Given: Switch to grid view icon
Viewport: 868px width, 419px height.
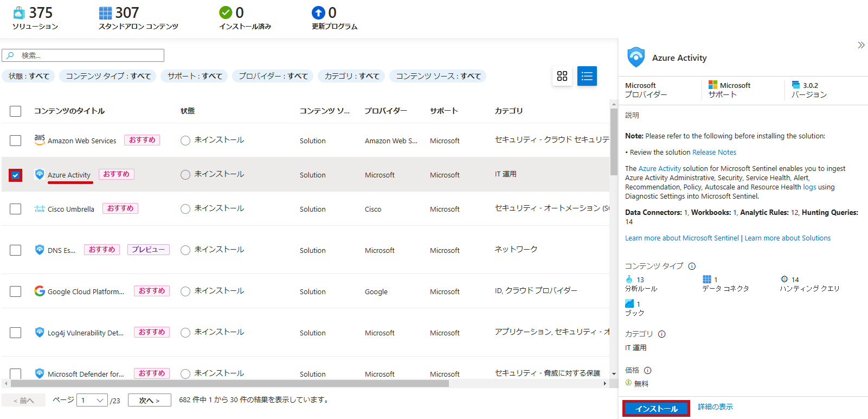Looking at the screenshot, I should coord(562,76).
